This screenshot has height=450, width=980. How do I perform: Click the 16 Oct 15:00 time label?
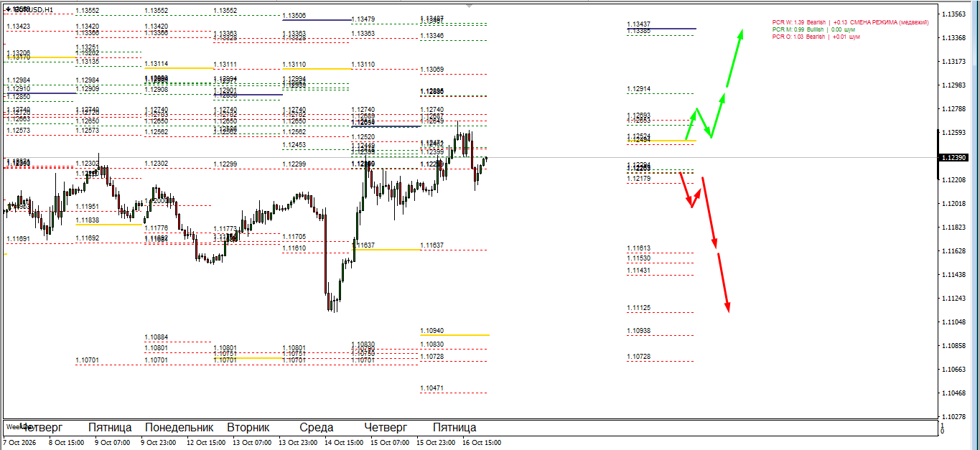coord(482,443)
